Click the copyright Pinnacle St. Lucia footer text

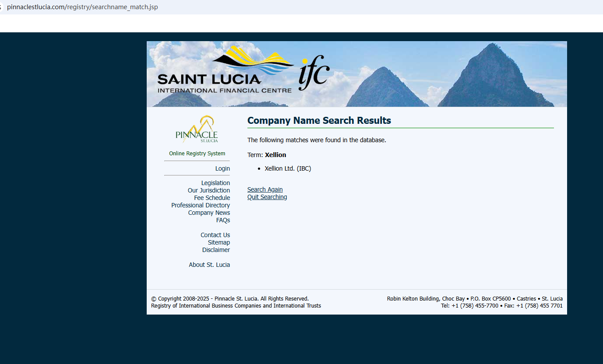point(230,299)
